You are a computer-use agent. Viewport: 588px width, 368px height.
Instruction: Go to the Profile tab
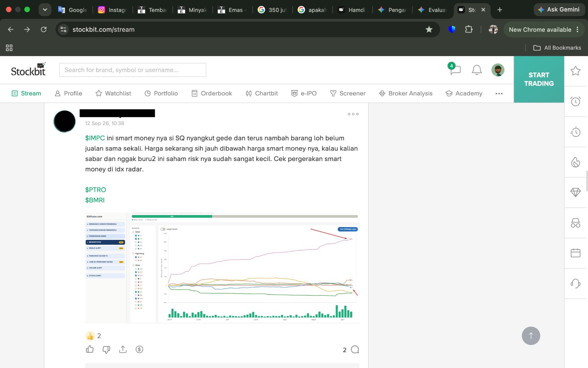coord(68,93)
